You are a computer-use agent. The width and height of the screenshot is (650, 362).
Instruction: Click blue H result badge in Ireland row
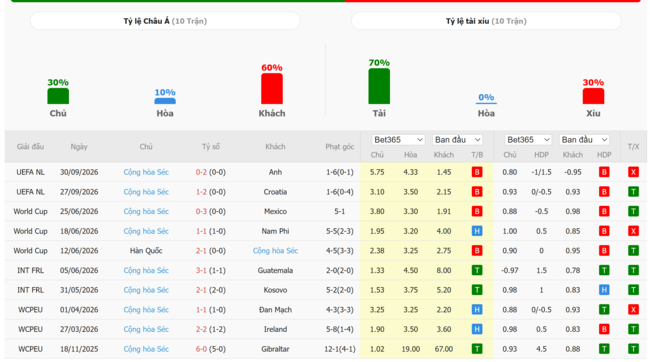coord(477,329)
